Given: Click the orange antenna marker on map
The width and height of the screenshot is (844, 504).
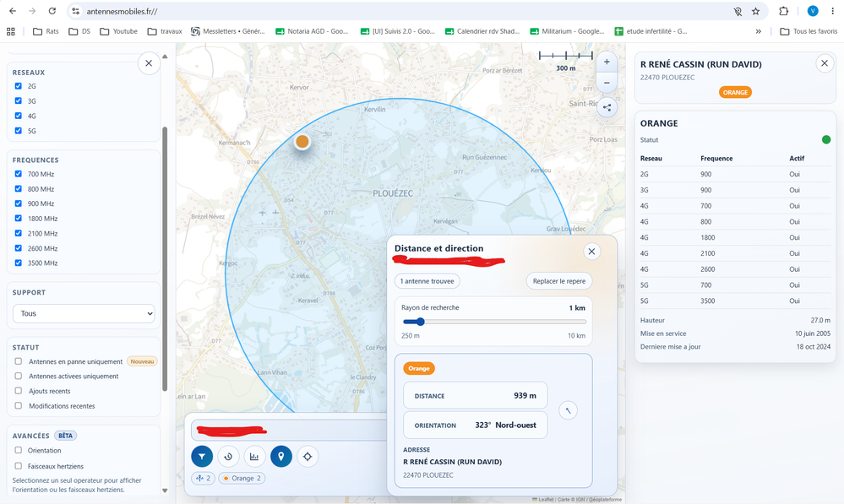Looking at the screenshot, I should click(x=302, y=142).
